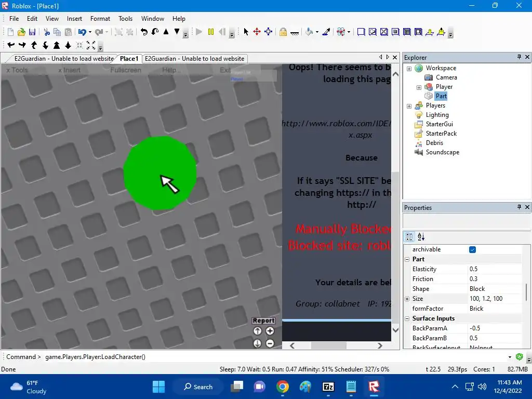Click the tilt curved arrow icon
Screen dimensions: 532x399
155,32
